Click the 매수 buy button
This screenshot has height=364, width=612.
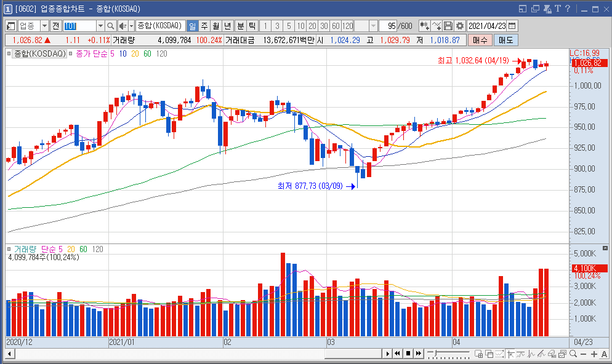tap(480, 40)
